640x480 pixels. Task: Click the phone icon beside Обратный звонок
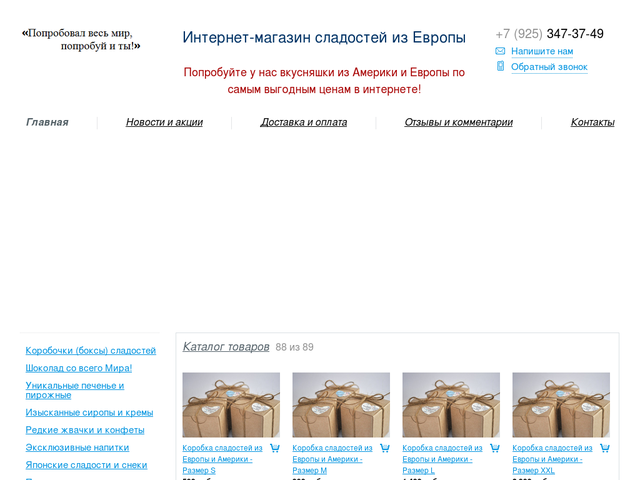(x=500, y=66)
